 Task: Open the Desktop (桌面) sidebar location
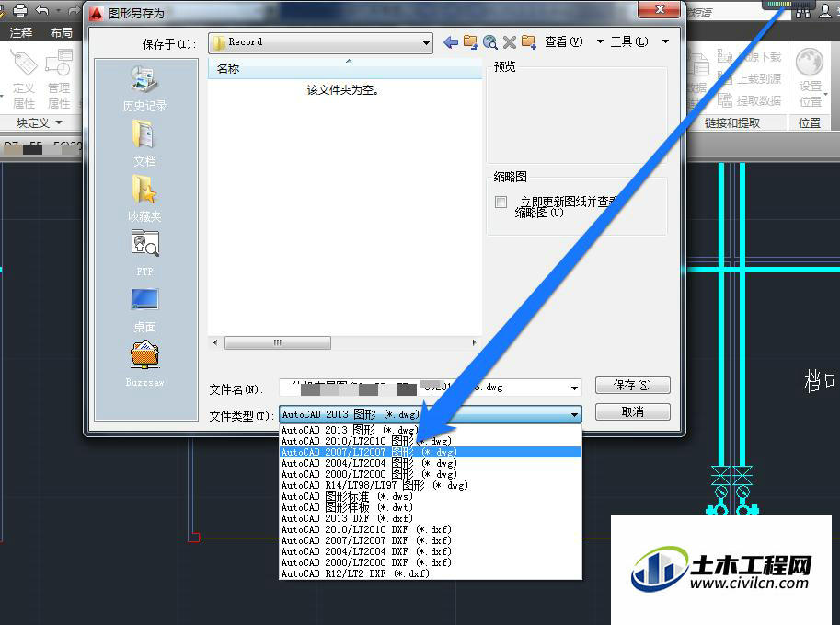pos(144,310)
